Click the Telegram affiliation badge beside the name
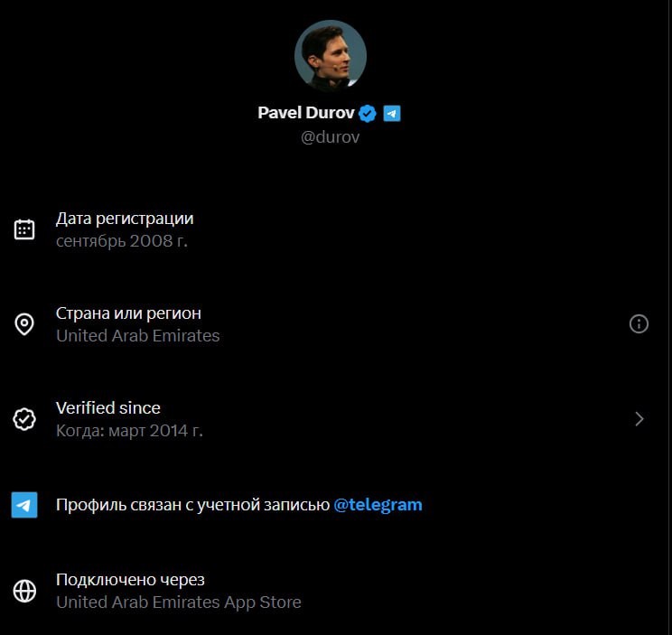The image size is (672, 635). coord(391,113)
